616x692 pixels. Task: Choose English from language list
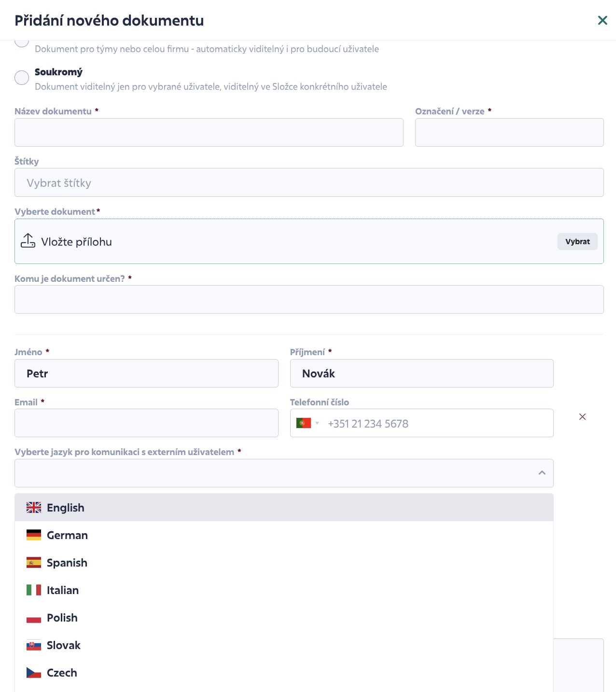284,508
